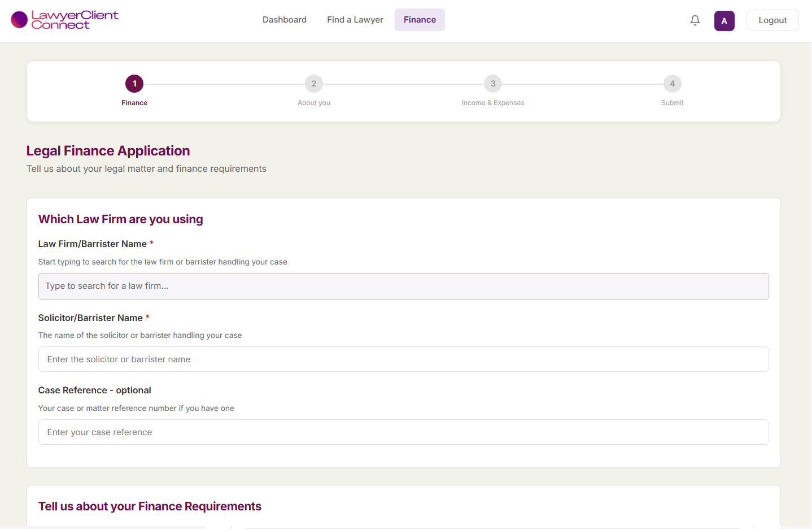The image size is (812, 529).
Task: Go to the Submit step circle
Action: (x=672, y=83)
